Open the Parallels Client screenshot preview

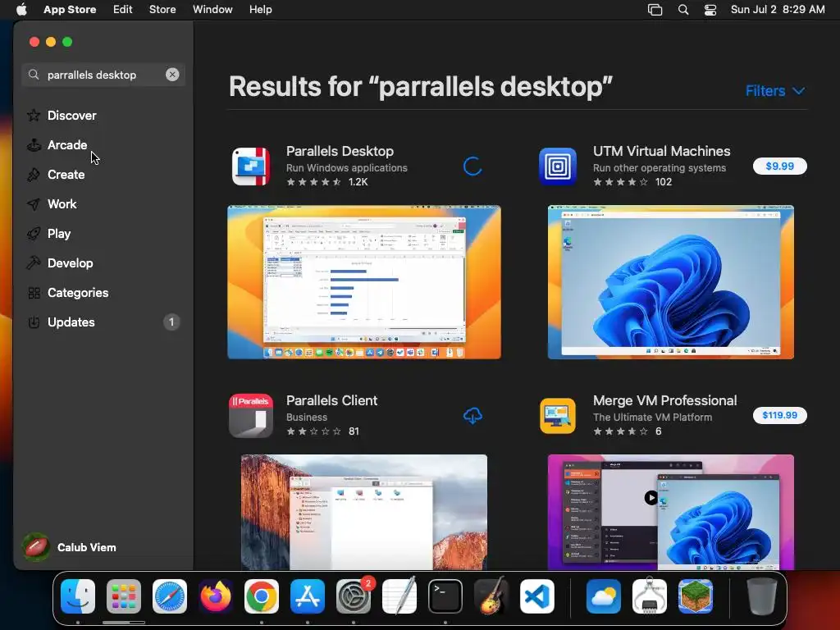pyautogui.click(x=364, y=512)
